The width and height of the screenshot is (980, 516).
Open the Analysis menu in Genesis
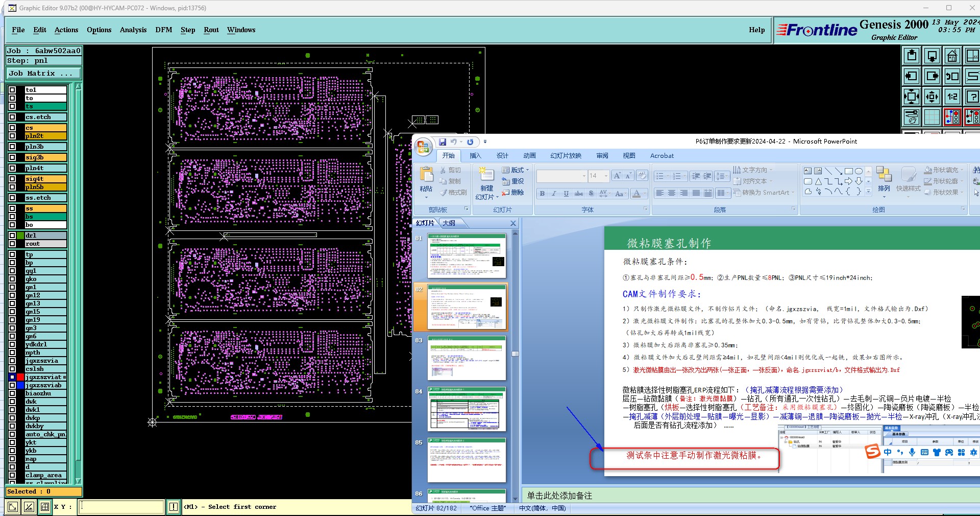133,30
